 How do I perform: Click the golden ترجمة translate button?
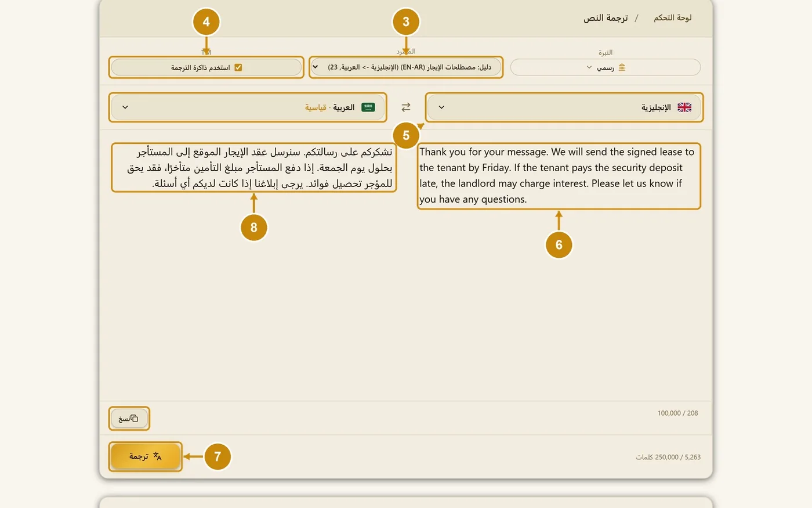pyautogui.click(x=146, y=456)
